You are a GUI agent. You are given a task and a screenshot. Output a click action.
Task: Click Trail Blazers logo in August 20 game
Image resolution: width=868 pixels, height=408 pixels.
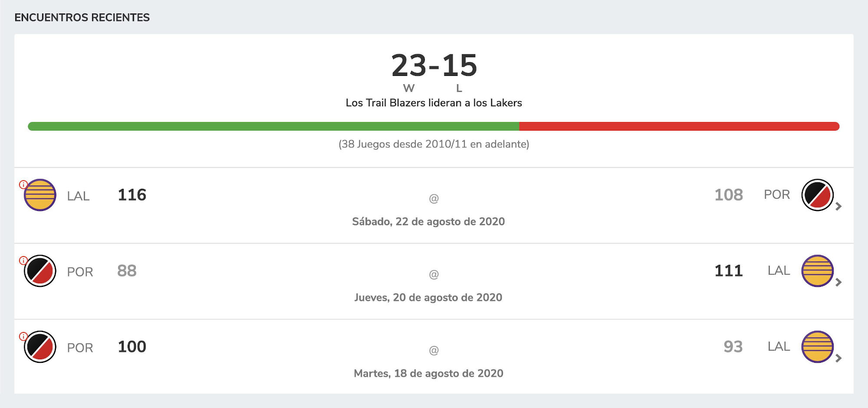[40, 271]
